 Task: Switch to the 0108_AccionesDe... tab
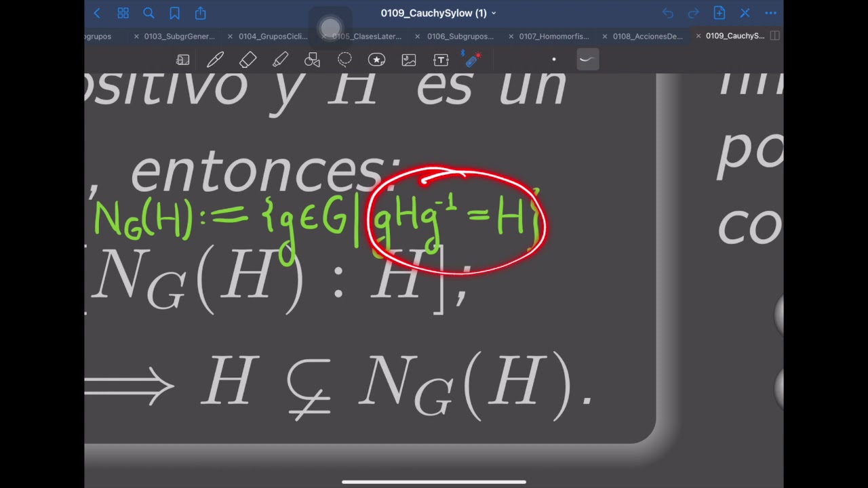coord(648,37)
